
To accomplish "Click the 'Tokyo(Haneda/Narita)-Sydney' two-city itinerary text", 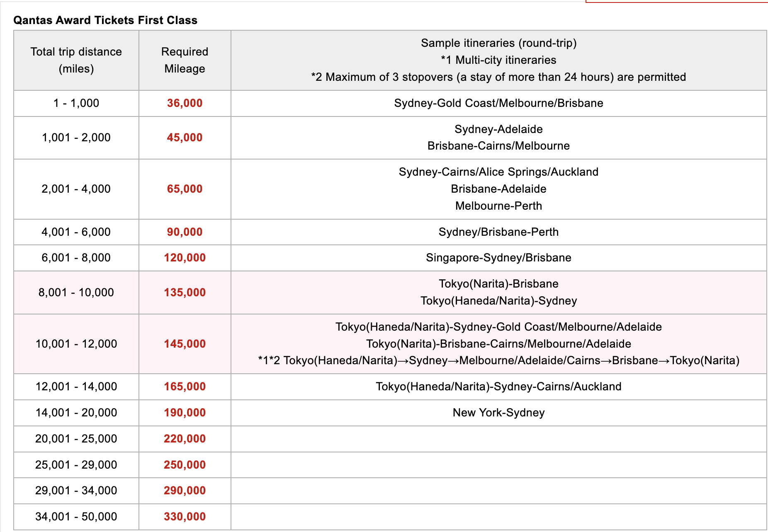I will point(499,301).
